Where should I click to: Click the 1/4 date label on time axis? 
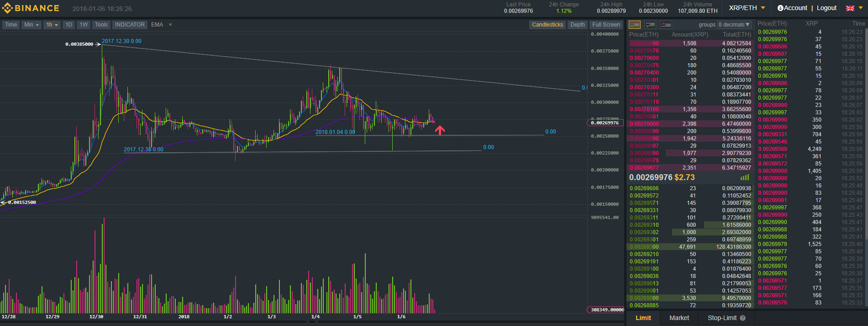coord(315,317)
